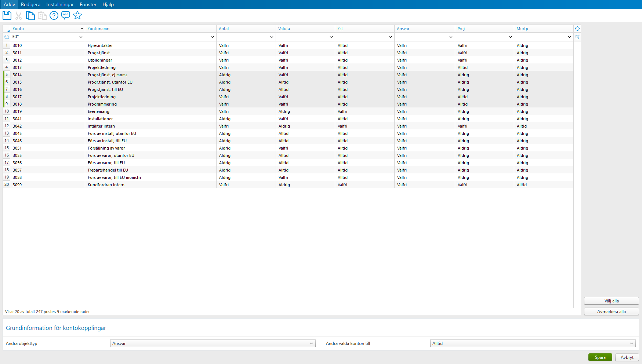Open the Inställningar menu
The width and height of the screenshot is (642, 364).
pos(60,4)
